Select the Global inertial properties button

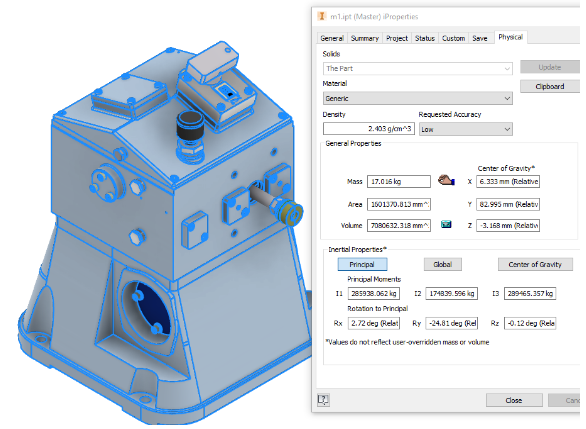442,264
